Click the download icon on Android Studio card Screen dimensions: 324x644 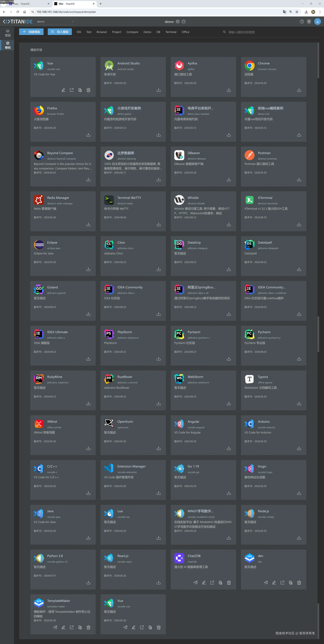[158, 90]
